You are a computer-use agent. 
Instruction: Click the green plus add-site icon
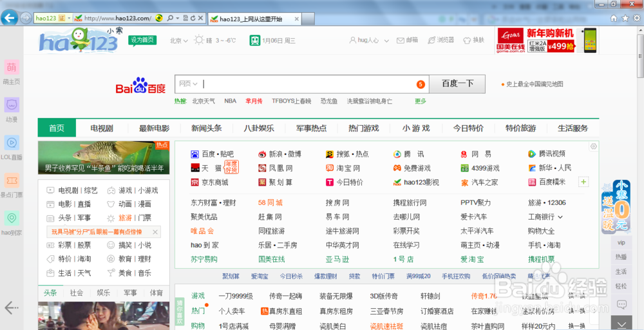(x=583, y=182)
